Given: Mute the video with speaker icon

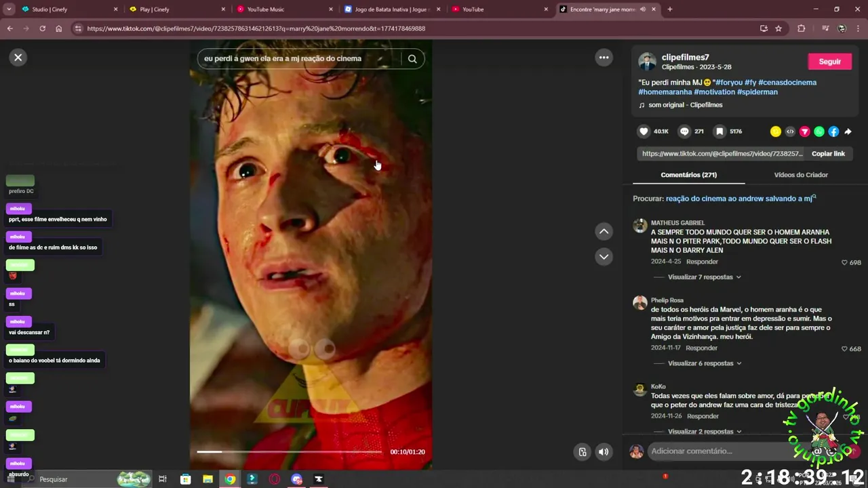Looking at the screenshot, I should click(604, 452).
